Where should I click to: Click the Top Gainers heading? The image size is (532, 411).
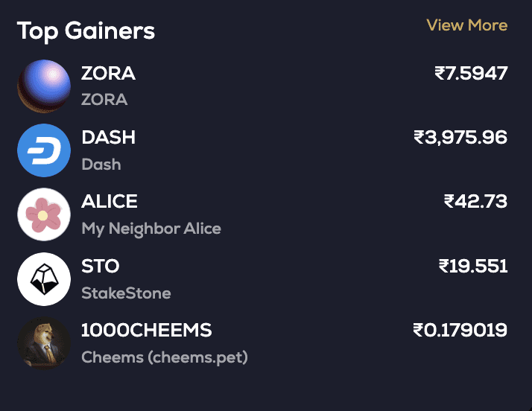(x=86, y=31)
